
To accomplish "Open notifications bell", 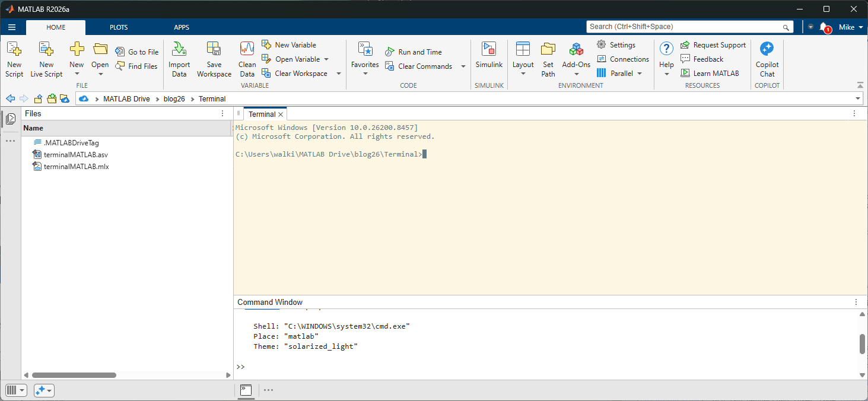I will pyautogui.click(x=824, y=27).
